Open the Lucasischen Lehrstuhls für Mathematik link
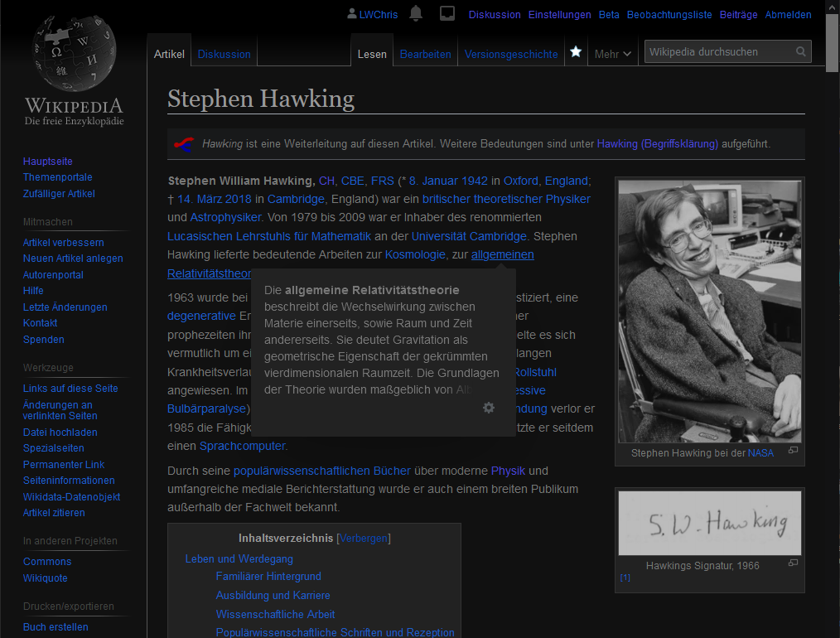The width and height of the screenshot is (840, 638). tap(269, 236)
